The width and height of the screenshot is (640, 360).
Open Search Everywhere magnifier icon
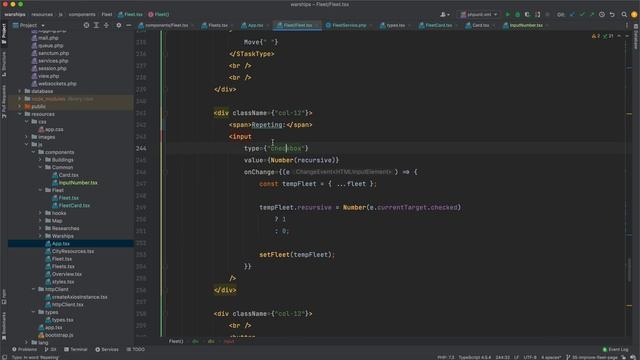[624, 14]
